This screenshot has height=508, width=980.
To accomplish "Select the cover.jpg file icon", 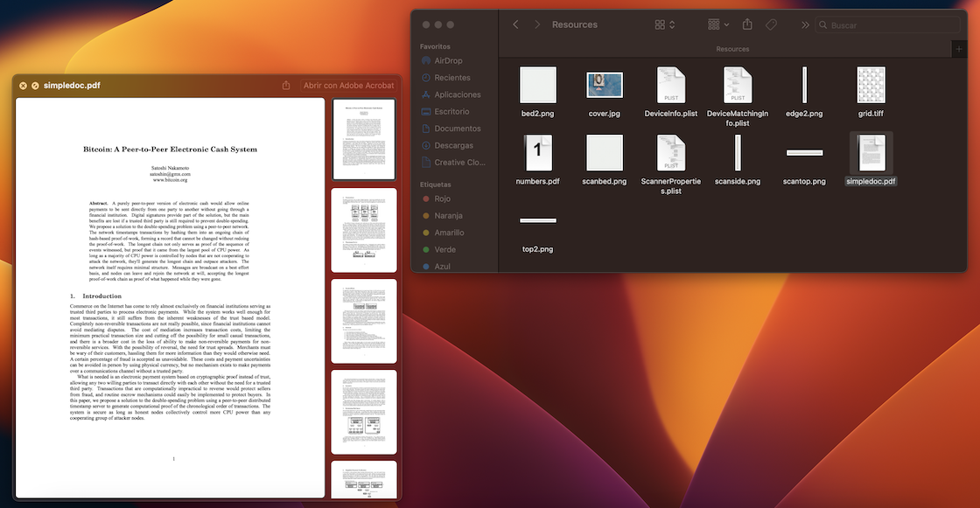I will (x=605, y=86).
